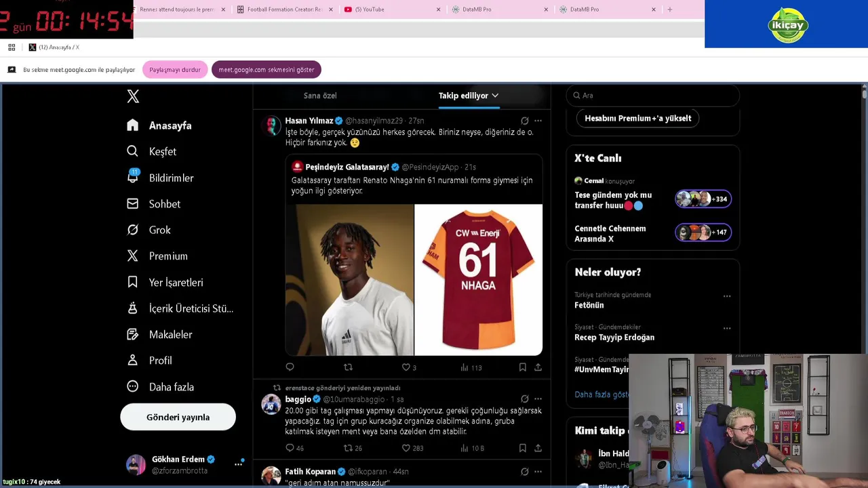Open the Grok icon in the sidebar
This screenshot has width=868, height=488.
[133, 230]
